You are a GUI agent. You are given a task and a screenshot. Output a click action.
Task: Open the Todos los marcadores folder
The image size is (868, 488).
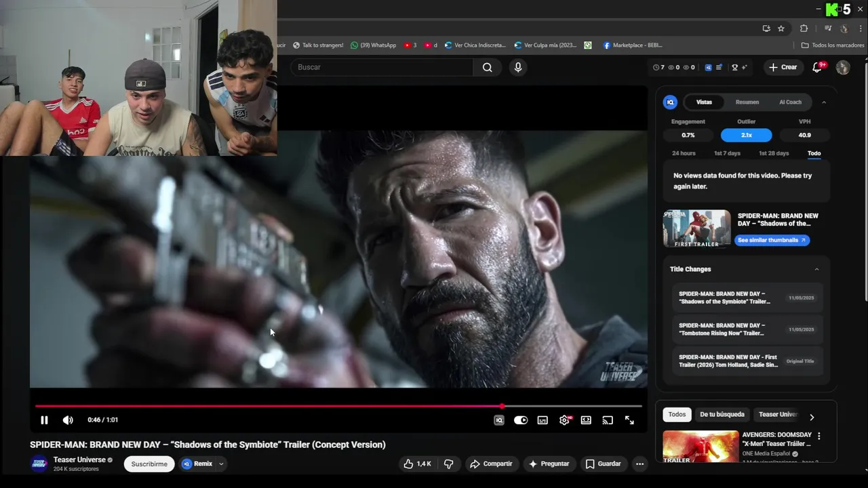(x=833, y=45)
